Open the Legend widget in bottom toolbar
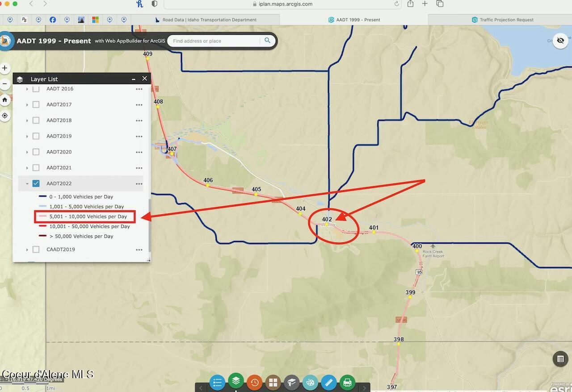 pos(218,383)
